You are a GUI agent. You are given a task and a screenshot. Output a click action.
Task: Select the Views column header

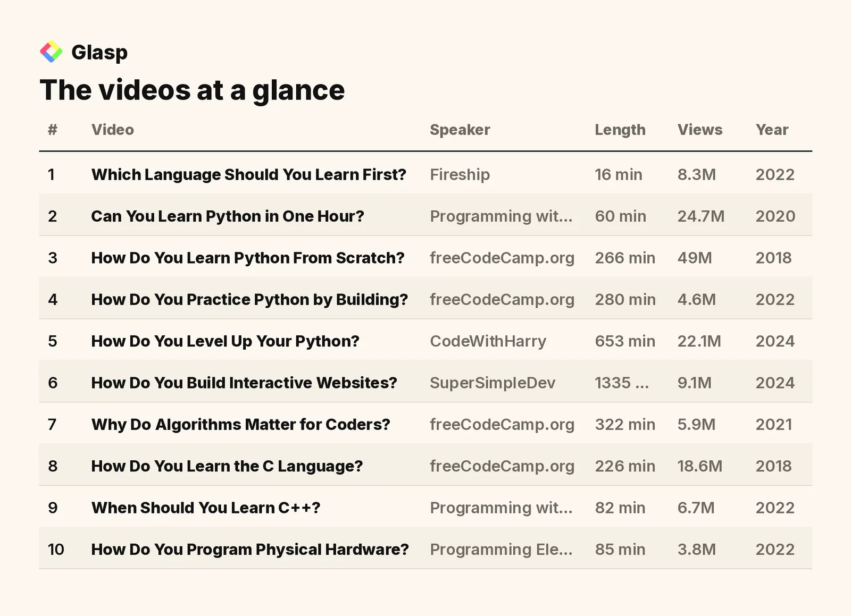pos(700,130)
